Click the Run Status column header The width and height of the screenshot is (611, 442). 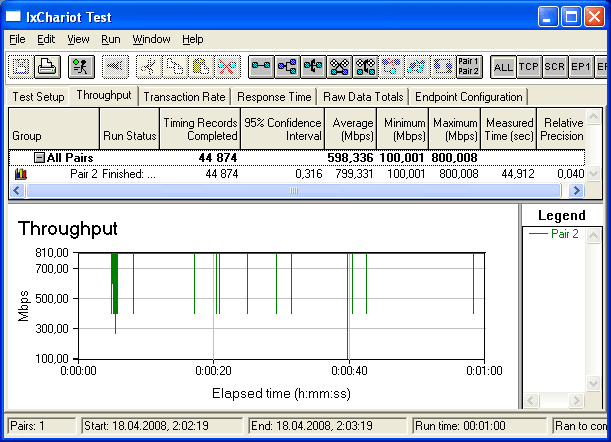point(129,129)
